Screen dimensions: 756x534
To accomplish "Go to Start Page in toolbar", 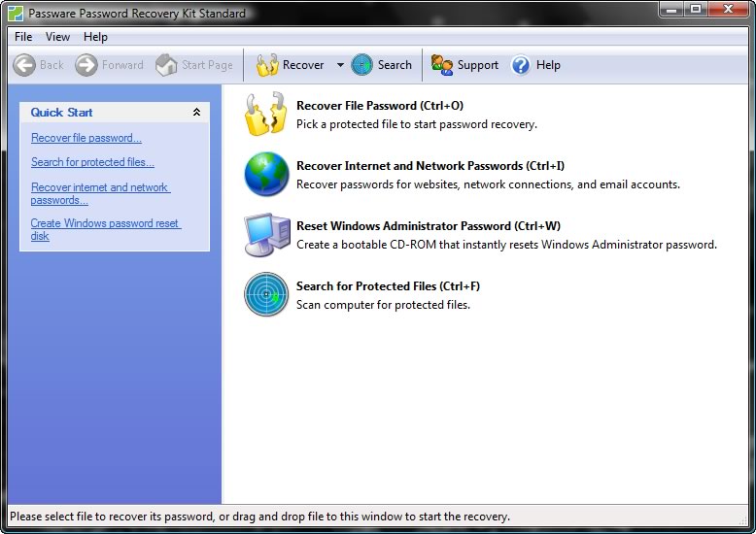I will pos(195,65).
